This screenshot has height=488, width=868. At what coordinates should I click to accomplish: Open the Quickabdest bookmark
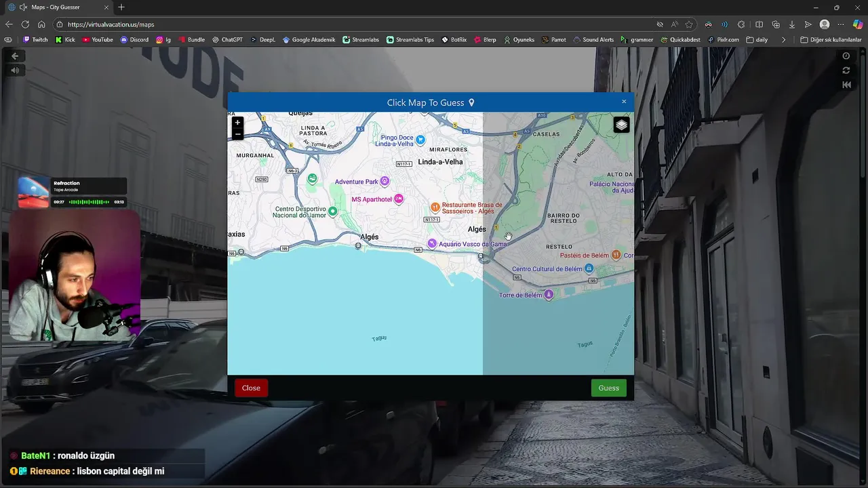click(x=680, y=39)
